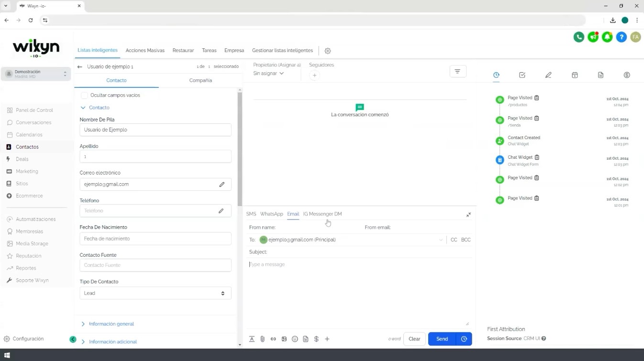Insert a template snippet icon
644x361 pixels.
click(306, 339)
